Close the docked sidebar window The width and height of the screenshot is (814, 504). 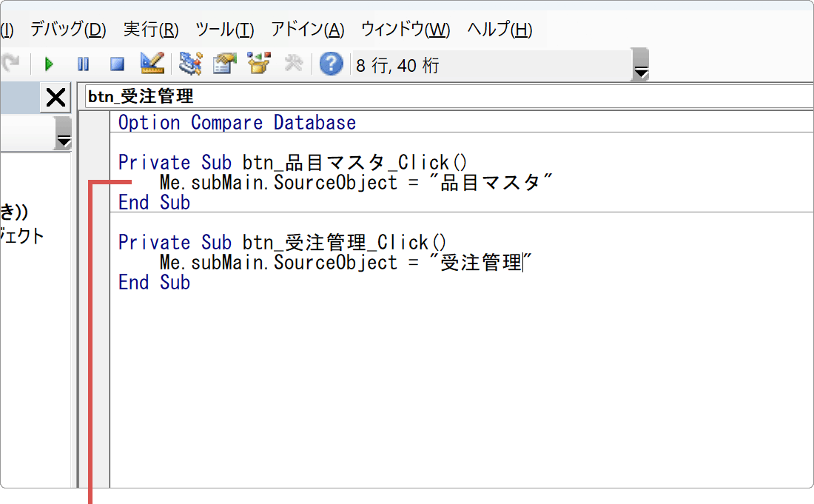(x=54, y=97)
